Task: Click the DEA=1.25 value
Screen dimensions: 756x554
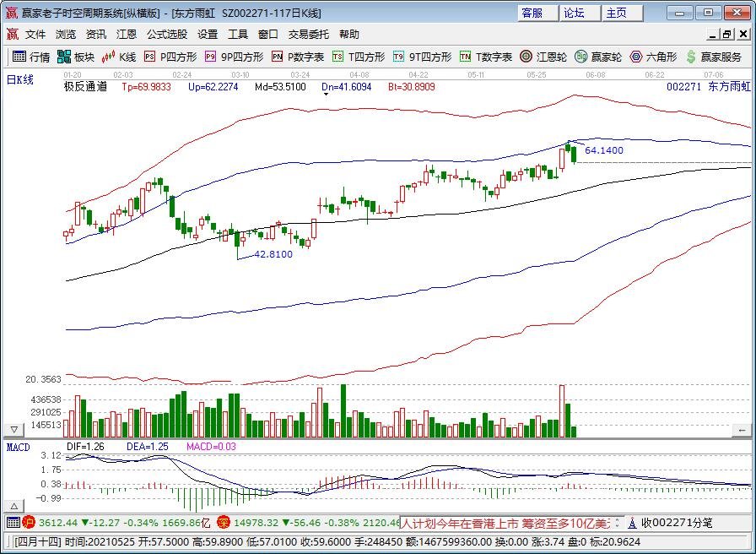Action: [x=148, y=447]
